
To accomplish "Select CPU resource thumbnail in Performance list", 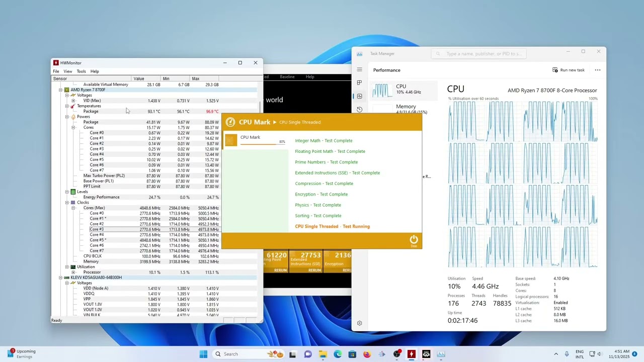I will pos(382,91).
